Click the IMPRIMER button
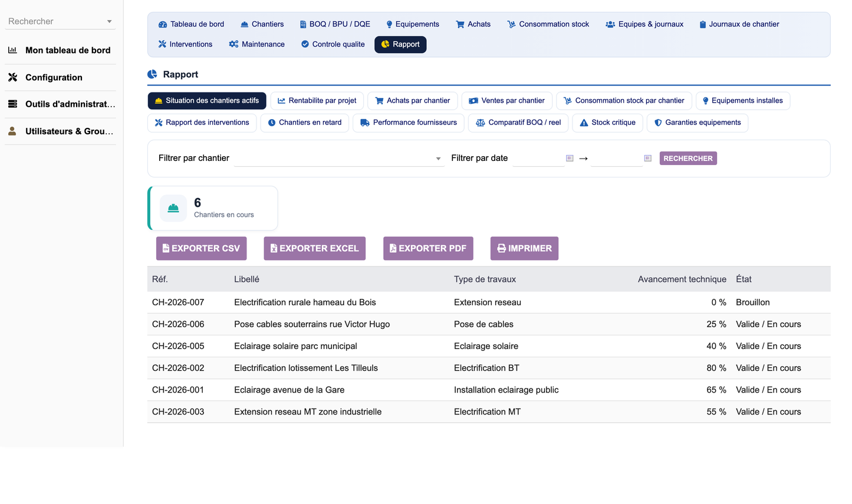Screen dimensions: 852x504 (x=524, y=248)
